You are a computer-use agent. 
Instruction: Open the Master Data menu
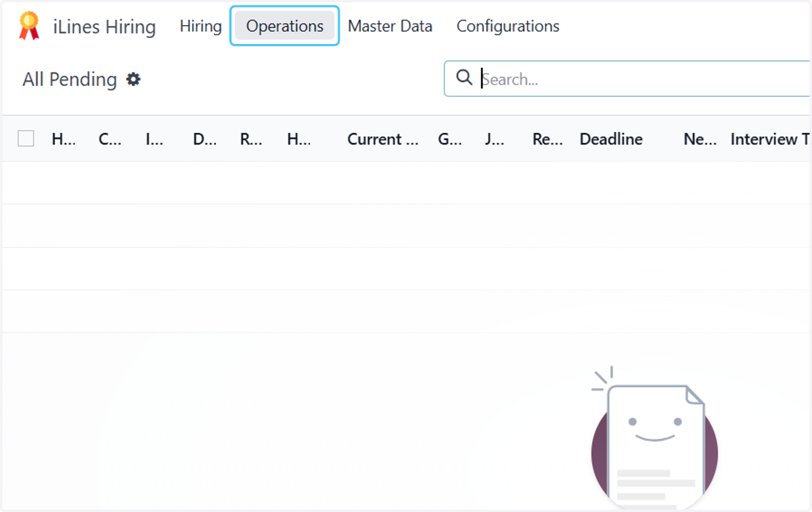click(x=390, y=26)
